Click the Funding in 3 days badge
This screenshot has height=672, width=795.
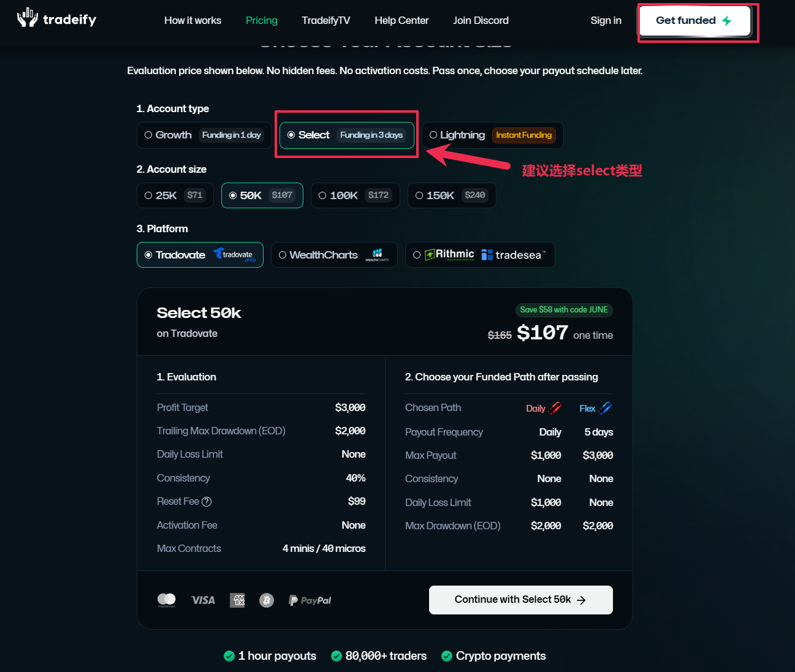click(x=371, y=135)
